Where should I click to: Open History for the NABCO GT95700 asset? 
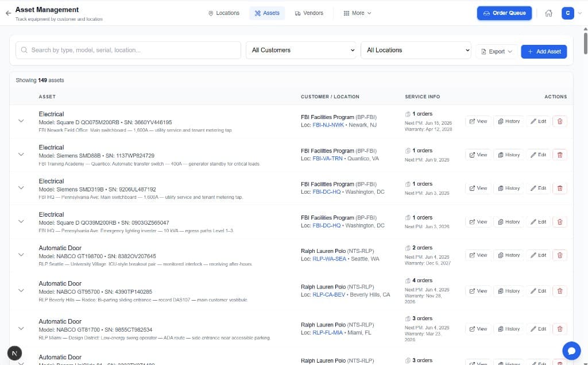(x=509, y=291)
